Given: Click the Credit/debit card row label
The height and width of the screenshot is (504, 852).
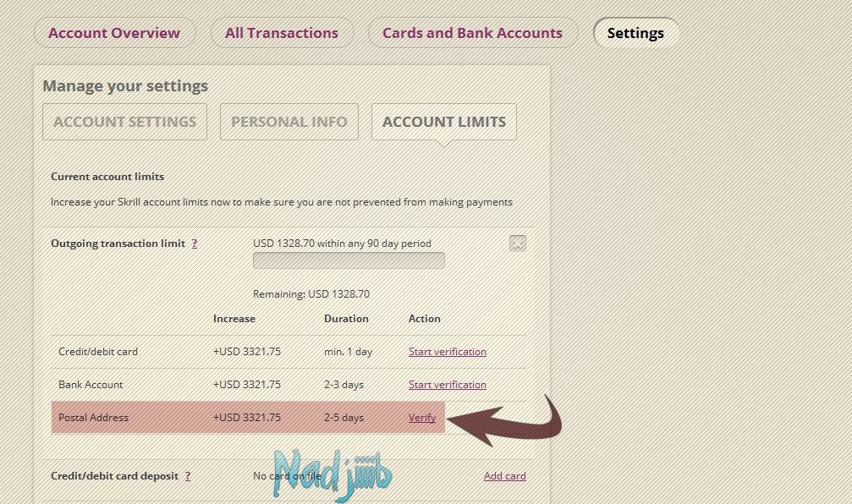Looking at the screenshot, I should (x=98, y=352).
